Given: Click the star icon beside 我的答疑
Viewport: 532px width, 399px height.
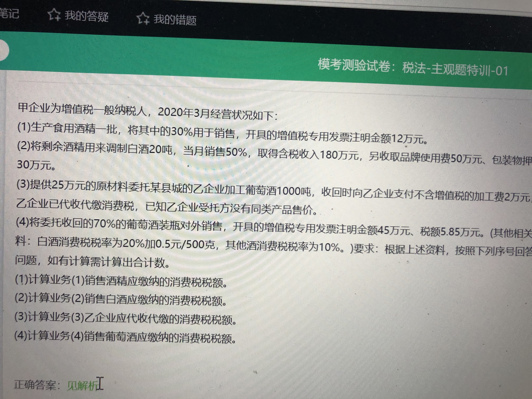Looking at the screenshot, I should point(54,15).
